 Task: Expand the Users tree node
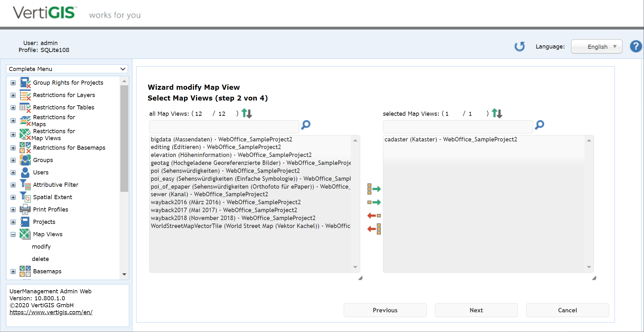(x=13, y=173)
